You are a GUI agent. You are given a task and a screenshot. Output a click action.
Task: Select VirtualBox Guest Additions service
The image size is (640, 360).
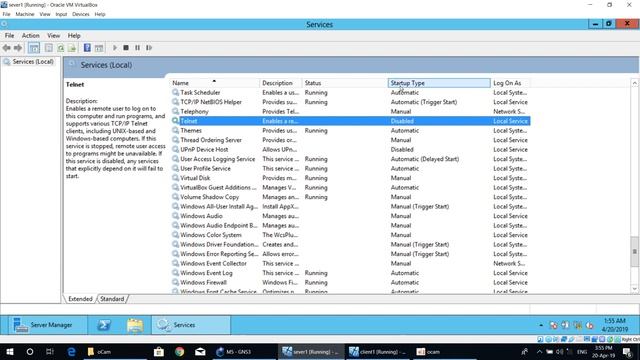click(351, 187)
